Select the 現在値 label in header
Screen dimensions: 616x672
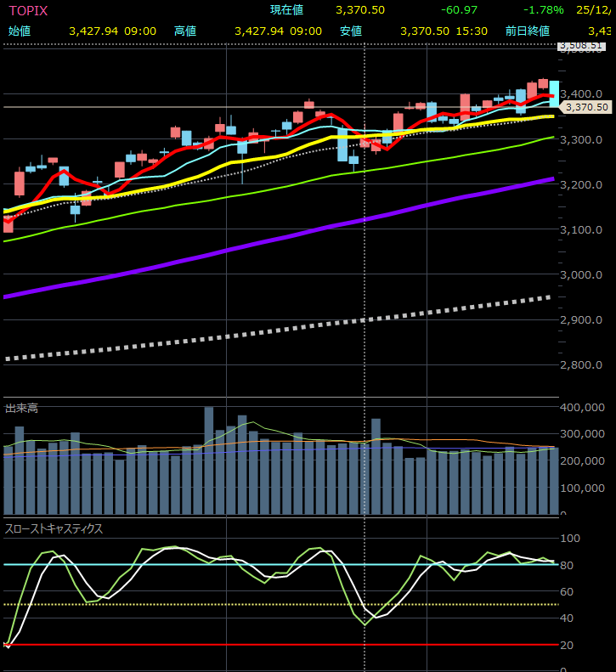(286, 10)
